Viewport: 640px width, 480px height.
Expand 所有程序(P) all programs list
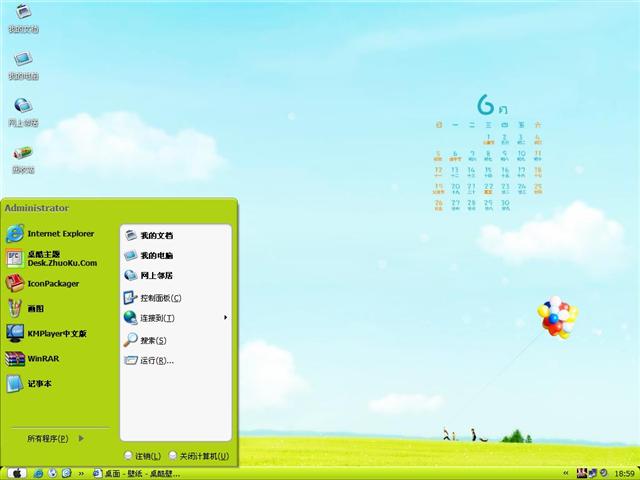56,438
